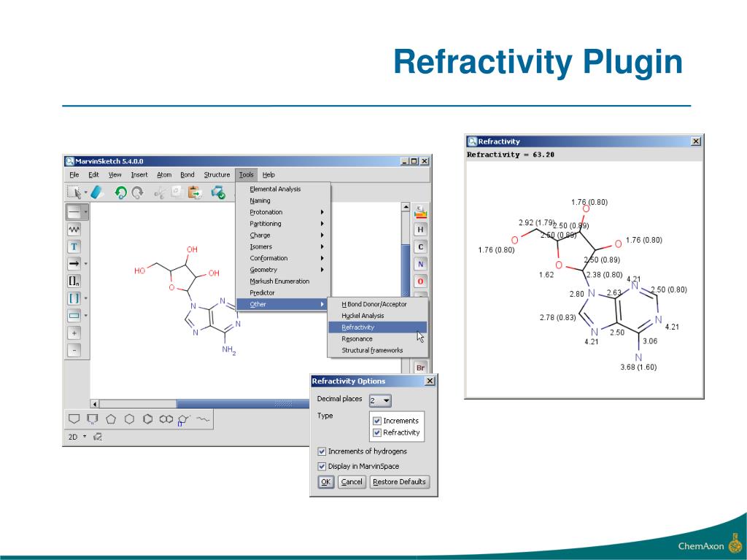Pick the Eraser tool
Screen dimensions: 747x560
tap(97, 192)
